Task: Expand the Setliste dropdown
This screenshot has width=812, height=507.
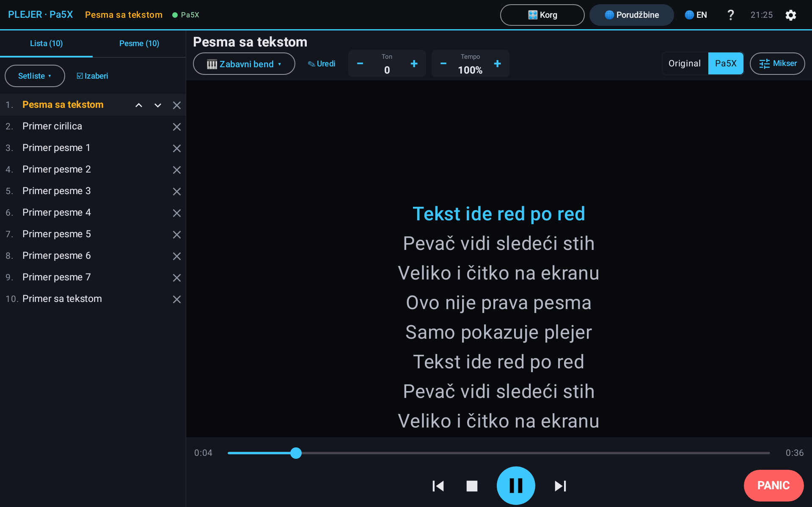Action: pyautogui.click(x=35, y=76)
